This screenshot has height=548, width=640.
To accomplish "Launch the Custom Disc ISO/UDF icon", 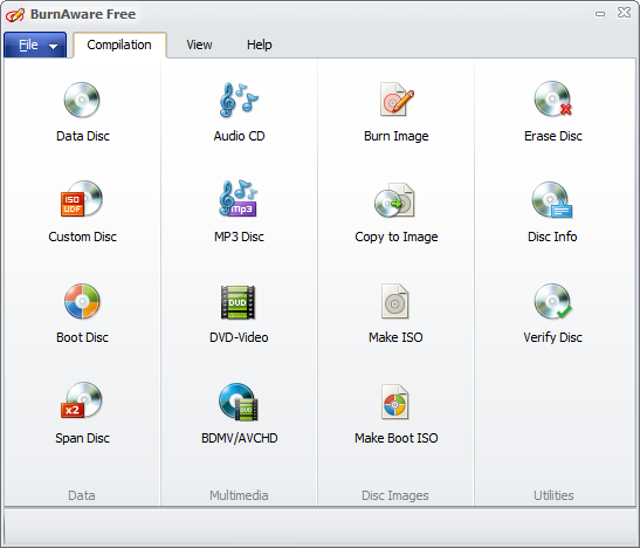I will 82,199.
